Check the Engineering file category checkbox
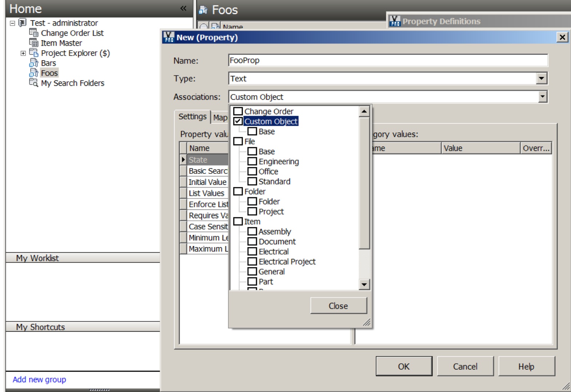The image size is (571, 392). coord(252,161)
